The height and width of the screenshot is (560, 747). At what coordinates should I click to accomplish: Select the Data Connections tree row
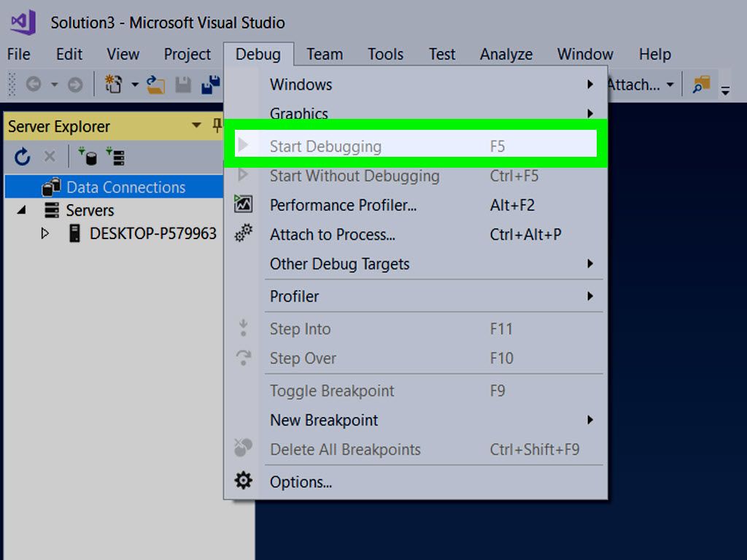tap(115, 187)
